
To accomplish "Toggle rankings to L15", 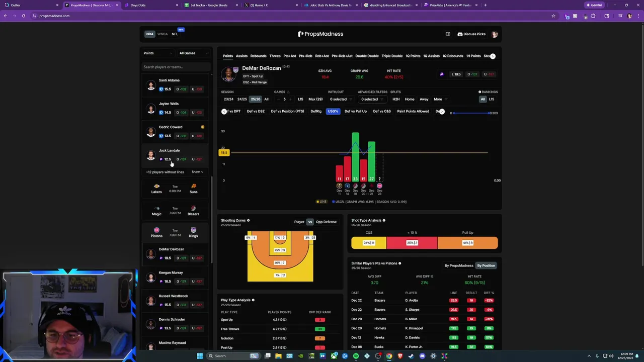I will [492, 99].
